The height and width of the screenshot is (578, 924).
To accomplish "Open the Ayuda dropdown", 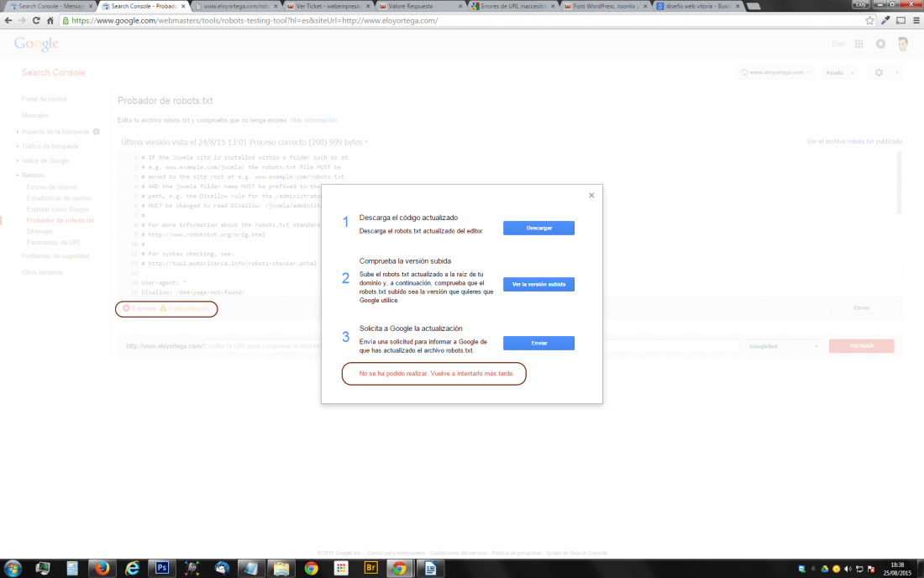I will tap(839, 72).
